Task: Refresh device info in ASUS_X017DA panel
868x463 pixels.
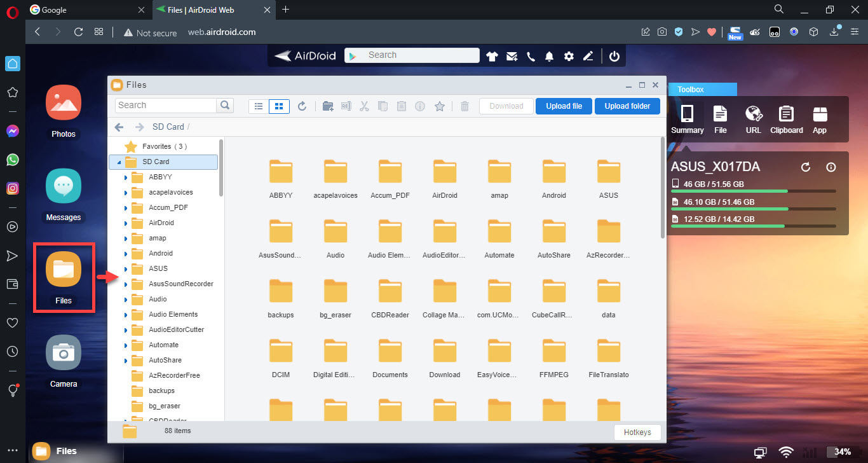Action: click(806, 167)
